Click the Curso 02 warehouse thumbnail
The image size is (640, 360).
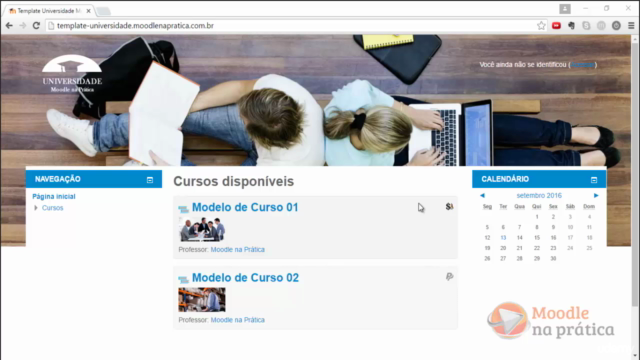pos(202,300)
